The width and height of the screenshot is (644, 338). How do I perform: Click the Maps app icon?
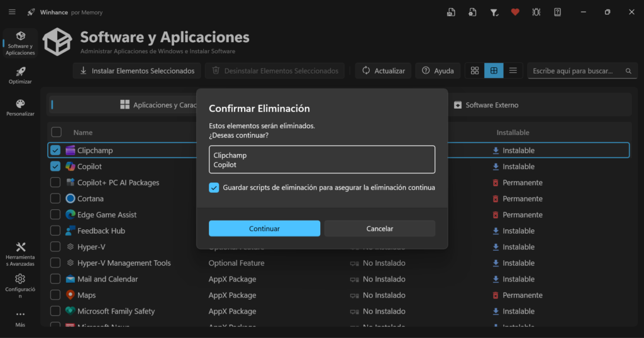[70, 295]
